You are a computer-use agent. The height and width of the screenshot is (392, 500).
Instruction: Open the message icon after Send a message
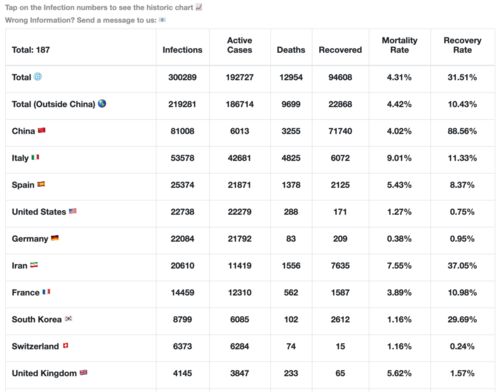click(162, 20)
